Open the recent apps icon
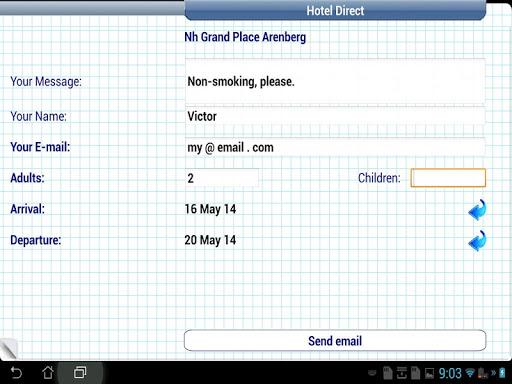Screen dimensions: 512x384 point(80,372)
